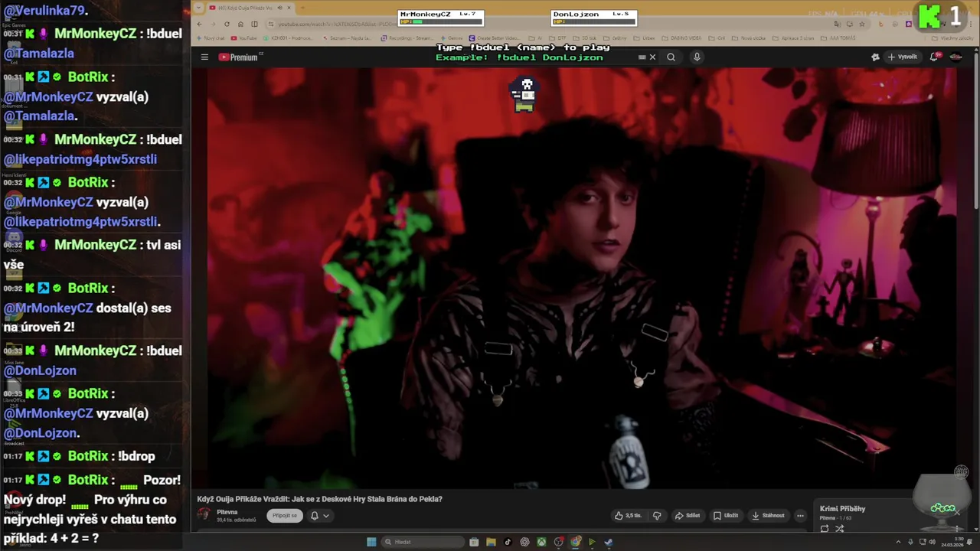Start voice search with microphone icon
This screenshot has width=980, height=551.
tap(697, 57)
